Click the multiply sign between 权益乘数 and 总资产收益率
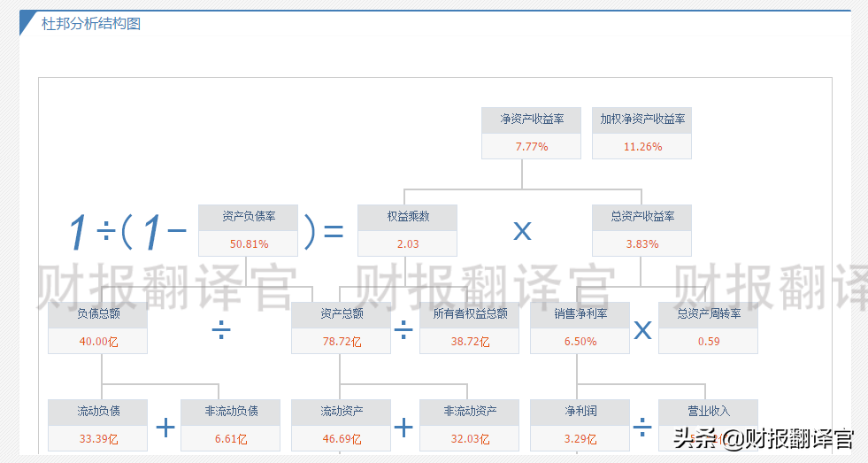This screenshot has width=868, height=463. (x=522, y=231)
